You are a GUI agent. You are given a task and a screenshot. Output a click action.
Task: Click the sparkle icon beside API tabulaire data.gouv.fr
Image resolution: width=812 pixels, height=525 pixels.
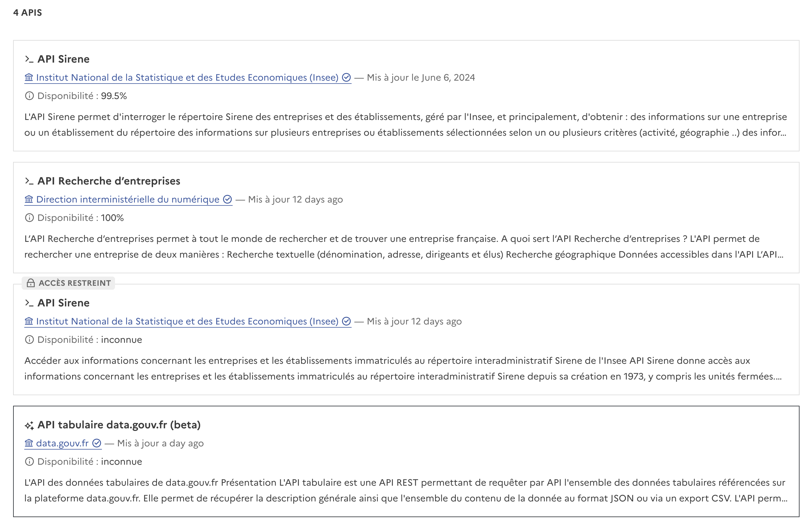pyautogui.click(x=29, y=425)
